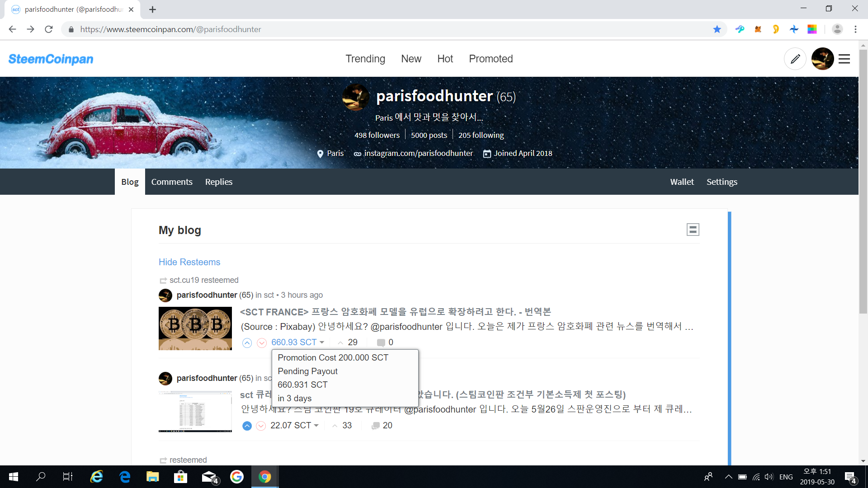Open the New posts feed
868x488 pixels.
(x=411, y=59)
